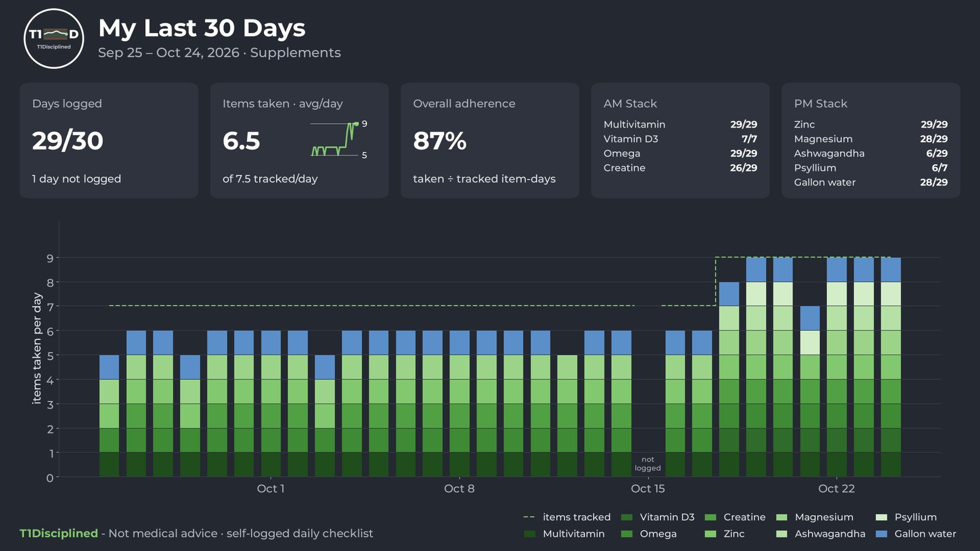
Task: Click the 'Oct 1' axis label
Action: (270, 489)
